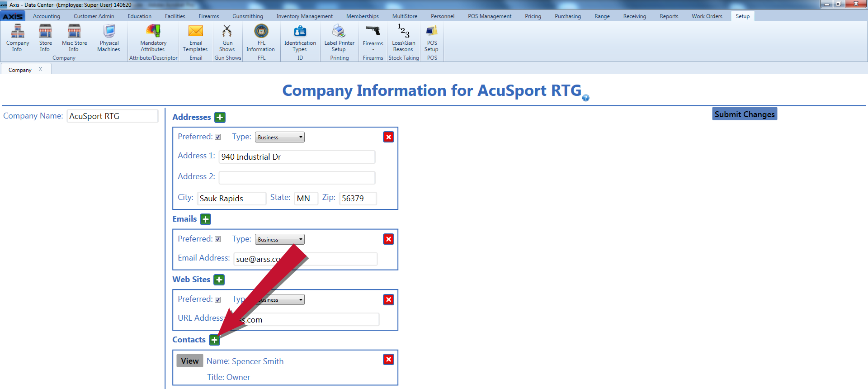Click the empty Address 2 field
The width and height of the screenshot is (868, 389).
(297, 178)
